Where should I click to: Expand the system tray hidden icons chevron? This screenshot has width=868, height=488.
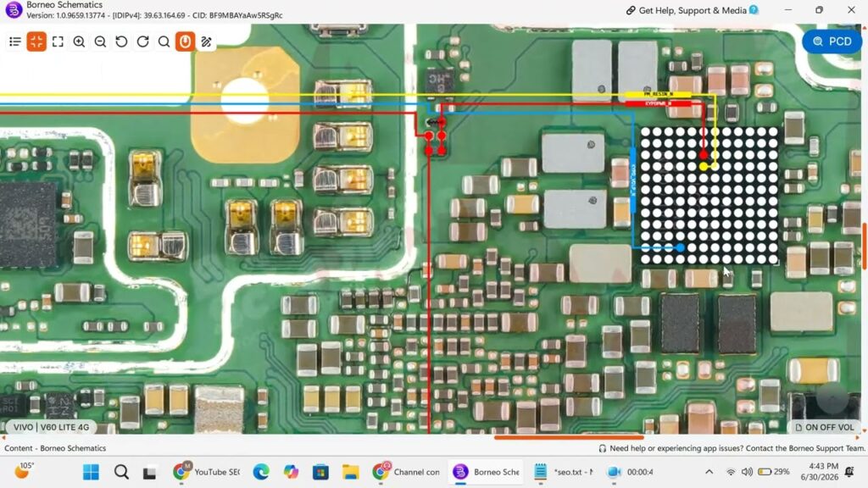[709, 472]
